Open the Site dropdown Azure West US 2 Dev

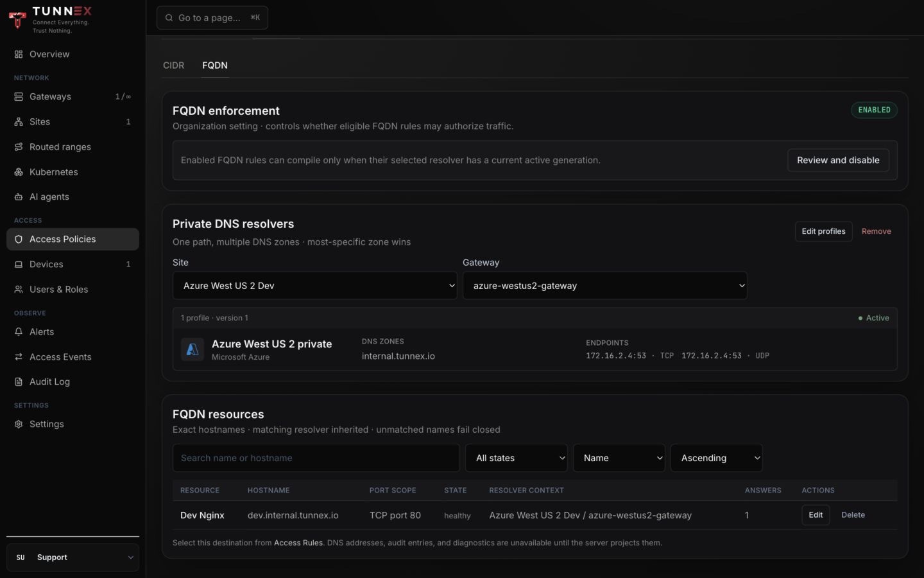click(315, 286)
